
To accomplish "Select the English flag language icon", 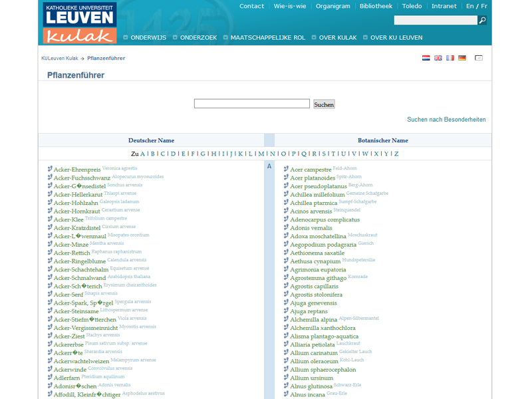I will pos(438,58).
